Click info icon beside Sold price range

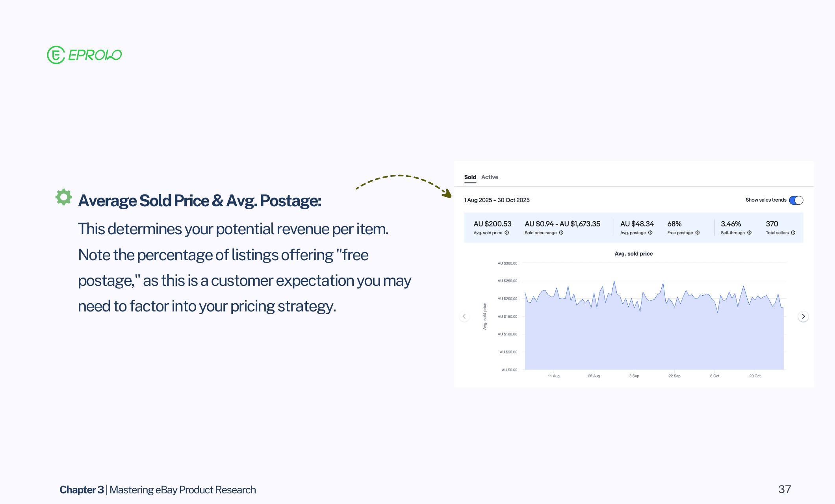(x=561, y=233)
